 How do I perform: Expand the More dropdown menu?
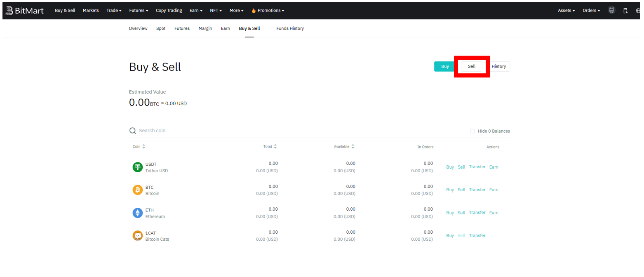[x=237, y=11]
